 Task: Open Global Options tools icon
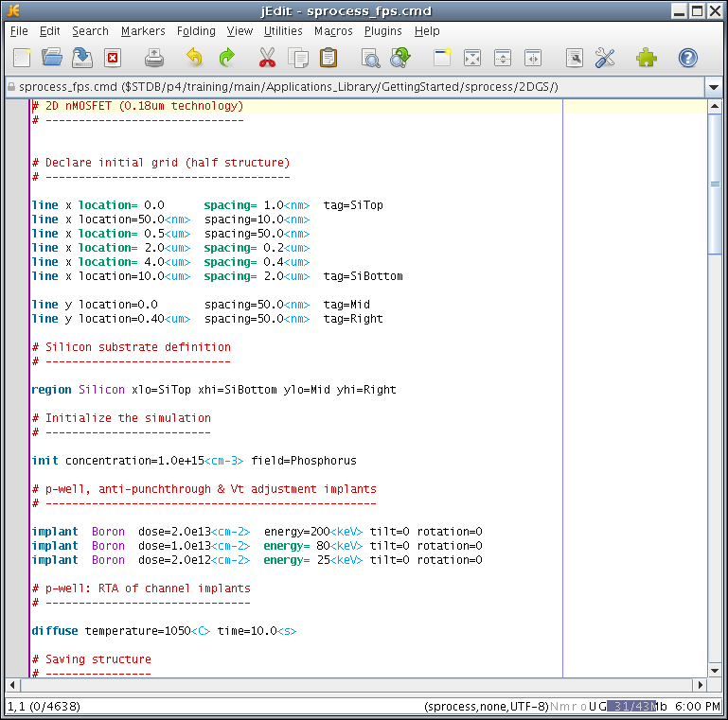[x=605, y=58]
